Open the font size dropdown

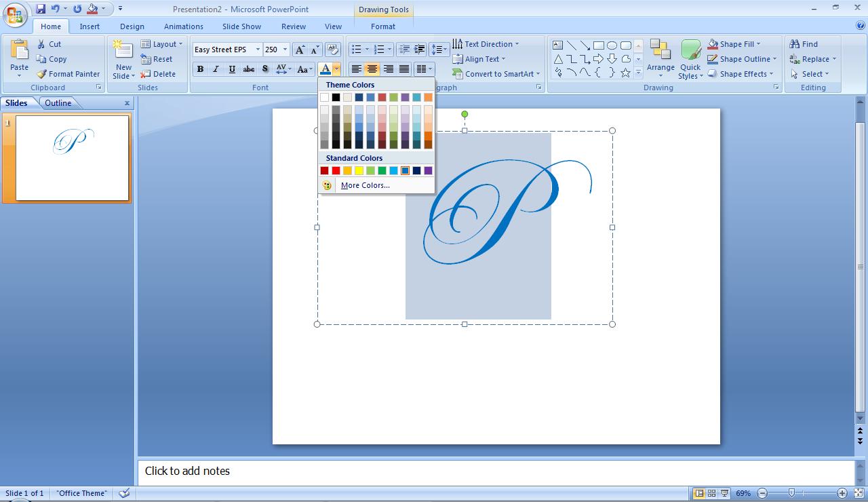pos(285,49)
